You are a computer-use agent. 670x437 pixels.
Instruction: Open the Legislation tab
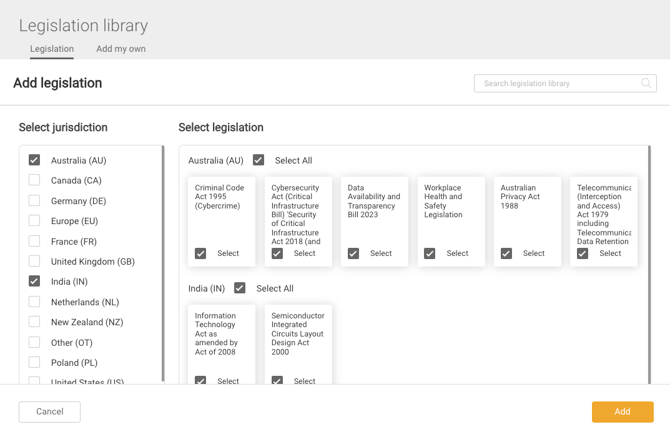coord(52,48)
